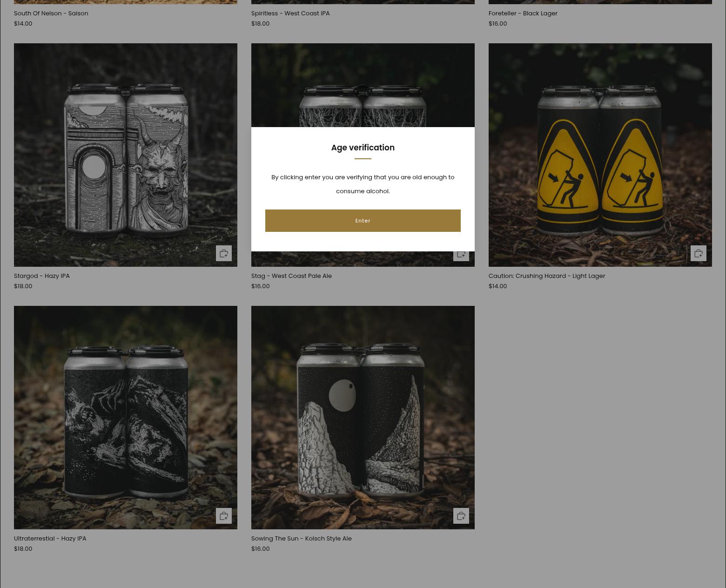
Task: Quick add Stag Pale Ale to cart
Action: pos(461,254)
